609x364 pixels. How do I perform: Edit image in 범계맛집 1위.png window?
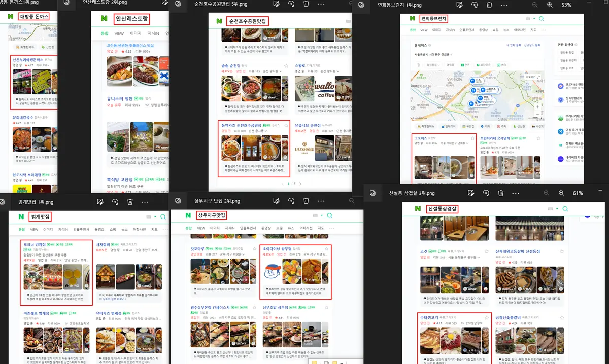point(100,202)
